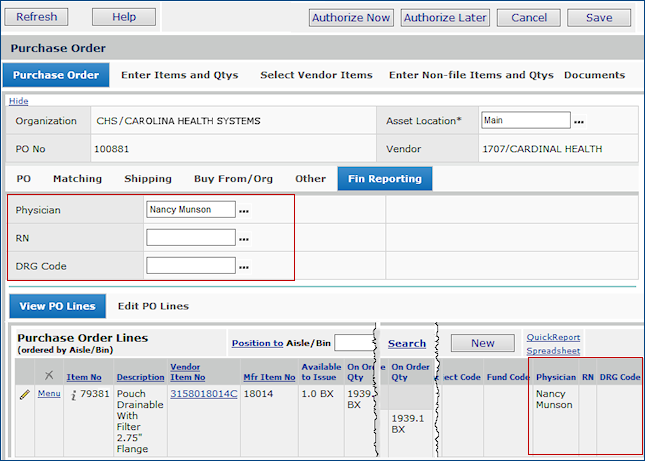Click into the RN input field

(x=191, y=238)
